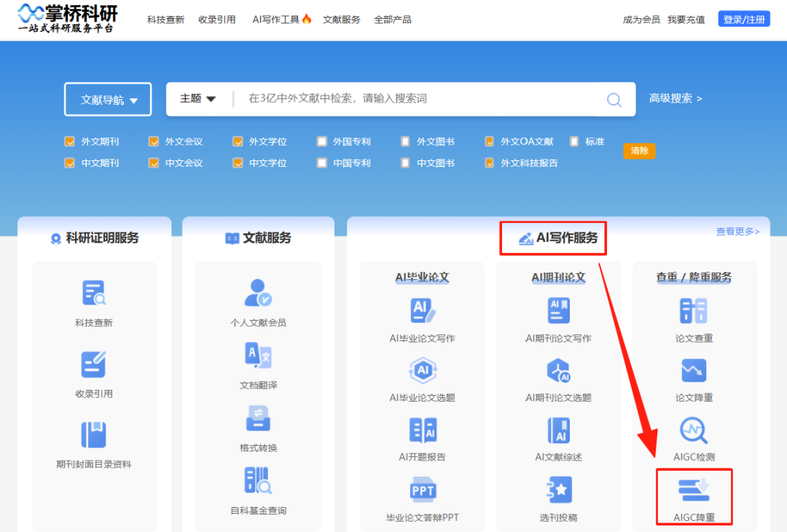
Task: Click the 我要充值 link
Action: click(x=686, y=20)
